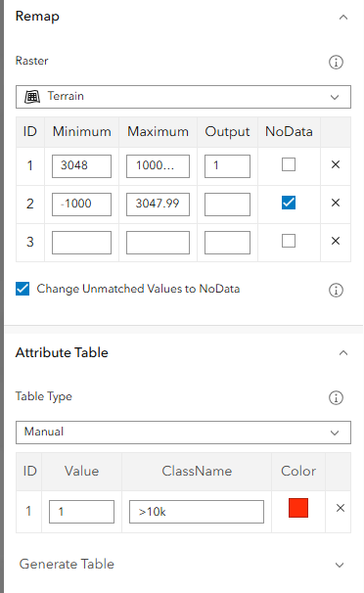
Task: Check the NoData box in row 3
Action: 289,241
